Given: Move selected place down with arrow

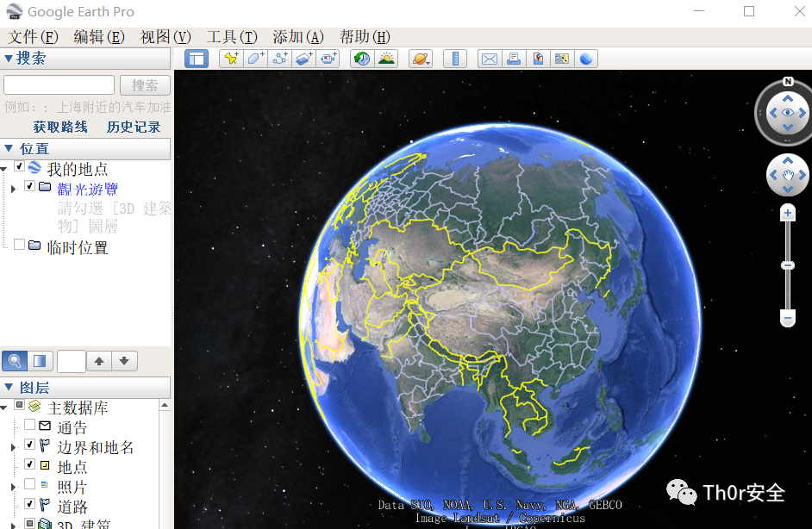Looking at the screenshot, I should point(124,361).
